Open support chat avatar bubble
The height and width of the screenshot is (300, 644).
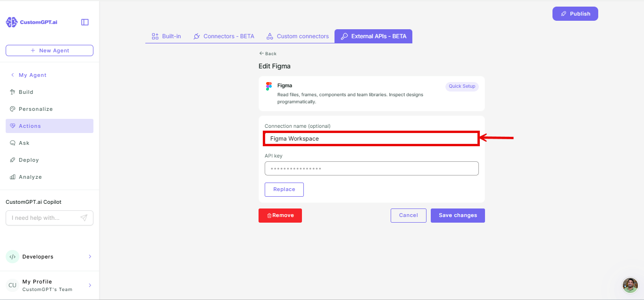(x=630, y=285)
